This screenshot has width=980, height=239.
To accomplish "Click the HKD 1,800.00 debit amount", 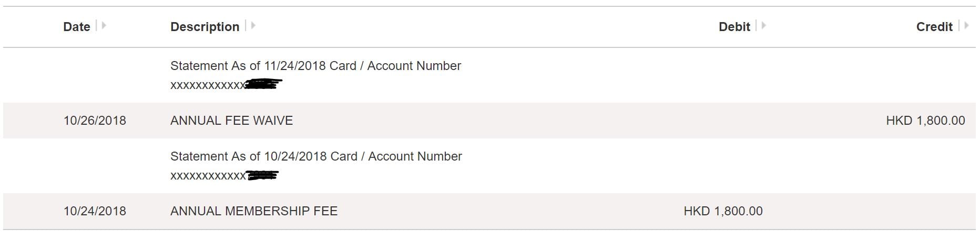I will (x=723, y=211).
